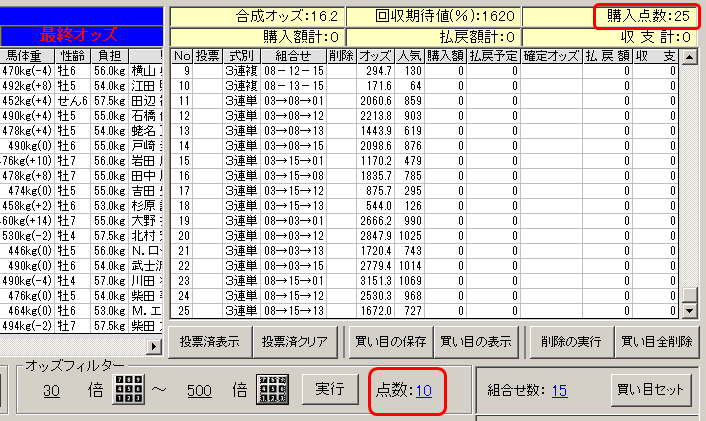Click 削除の実行 button

coord(571,342)
